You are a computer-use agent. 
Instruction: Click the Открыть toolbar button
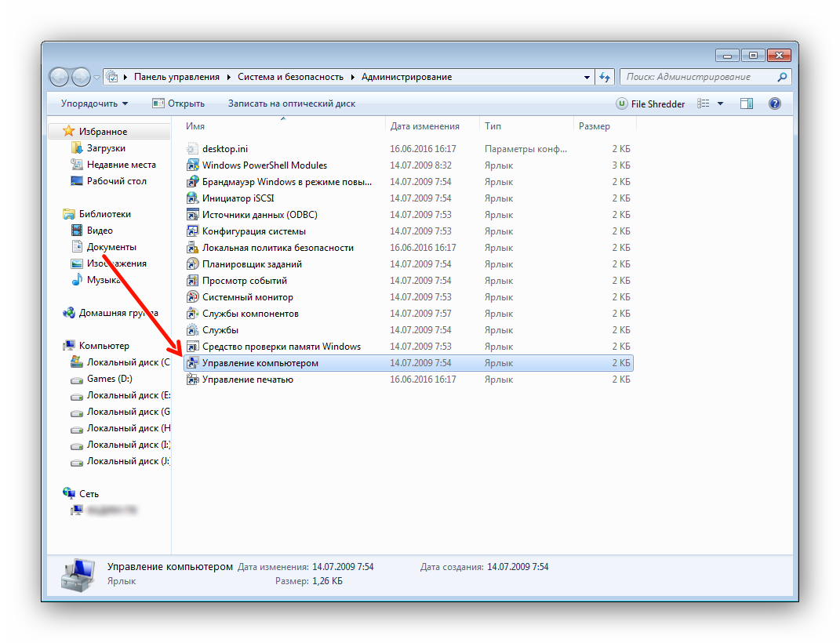179,104
